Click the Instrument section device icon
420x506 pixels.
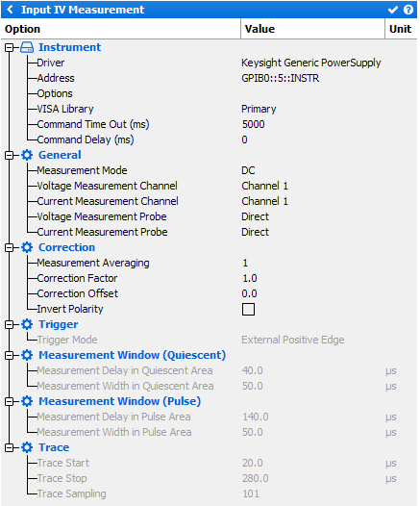pos(27,47)
